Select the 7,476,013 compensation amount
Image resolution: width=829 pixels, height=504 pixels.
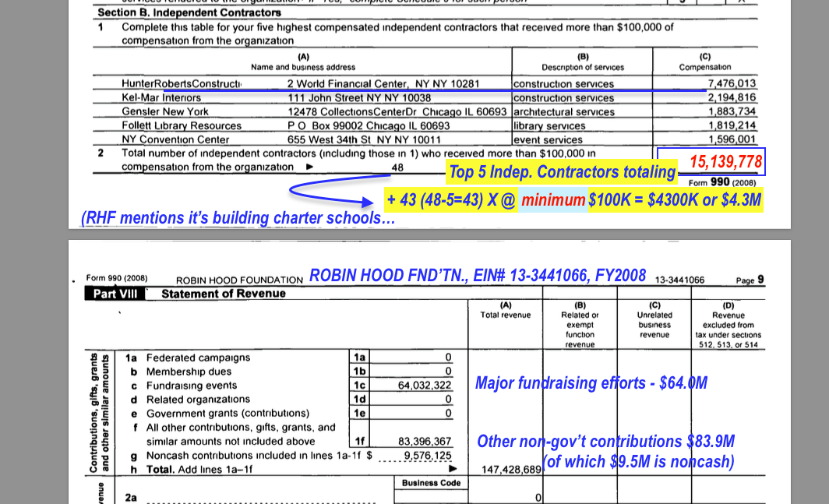click(x=732, y=84)
